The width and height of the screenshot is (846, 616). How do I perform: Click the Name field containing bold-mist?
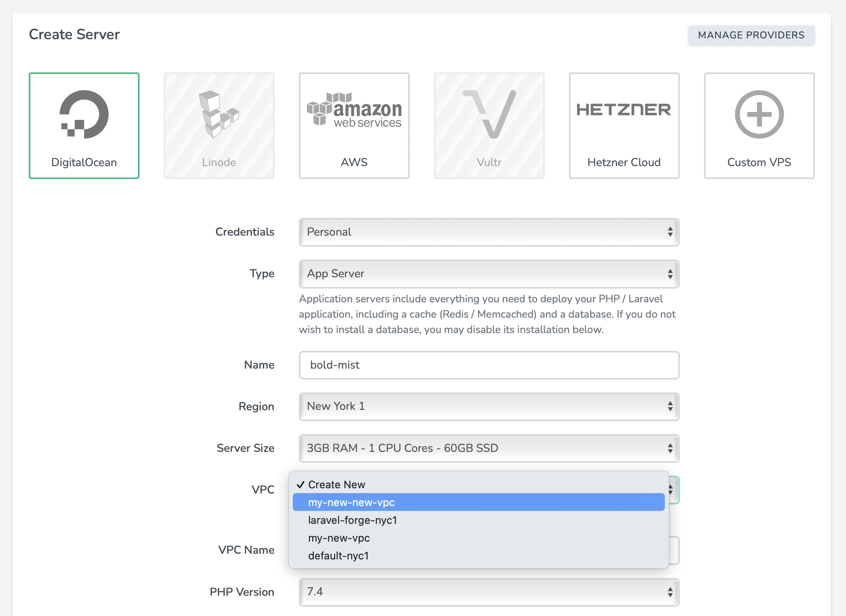489,365
